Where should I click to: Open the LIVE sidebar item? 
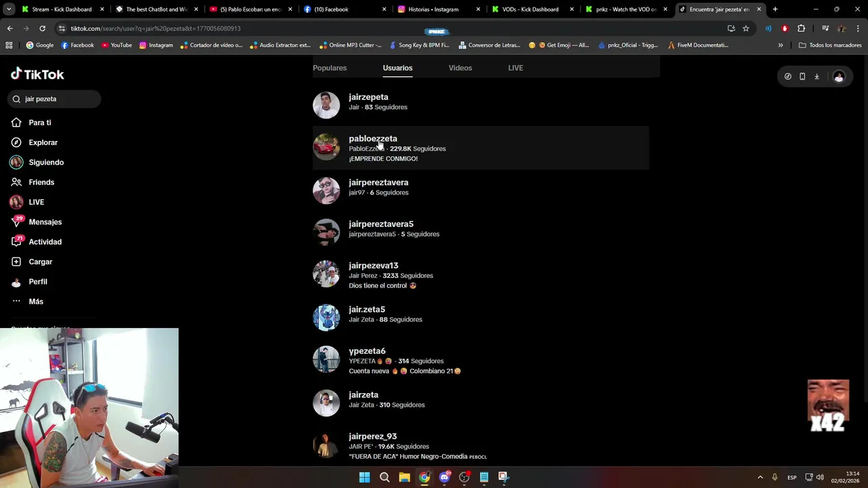tap(36, 202)
